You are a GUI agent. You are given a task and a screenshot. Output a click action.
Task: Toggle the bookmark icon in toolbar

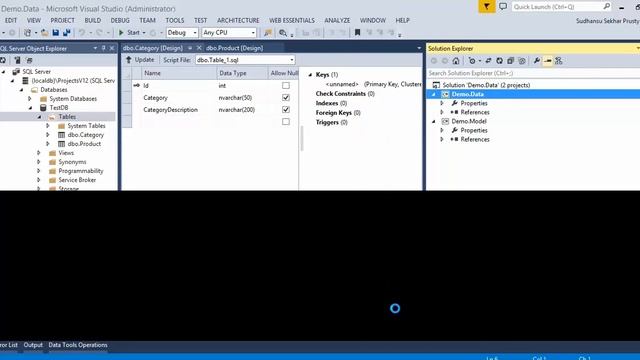coord(358,32)
